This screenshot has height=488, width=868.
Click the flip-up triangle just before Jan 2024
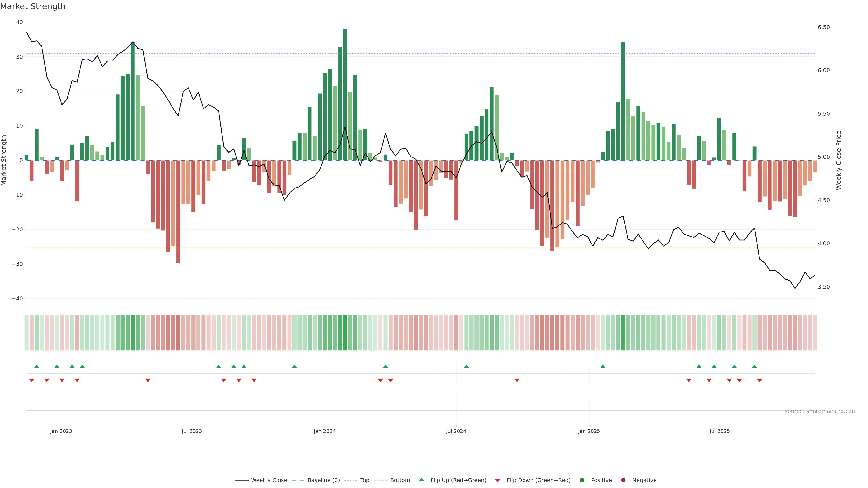[295, 366]
